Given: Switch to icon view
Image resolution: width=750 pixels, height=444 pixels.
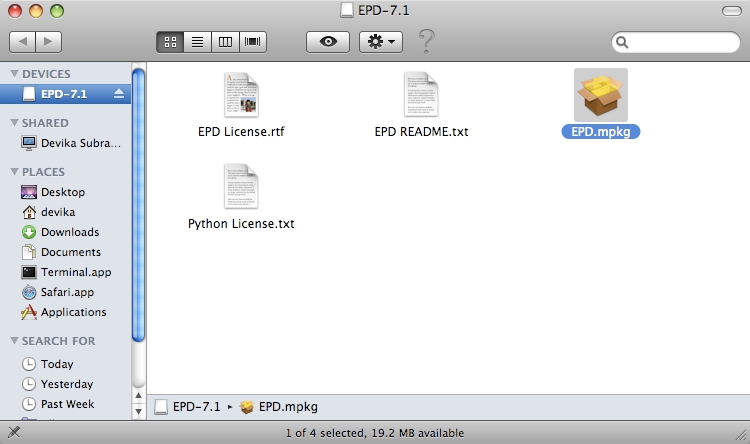Looking at the screenshot, I should 170,42.
